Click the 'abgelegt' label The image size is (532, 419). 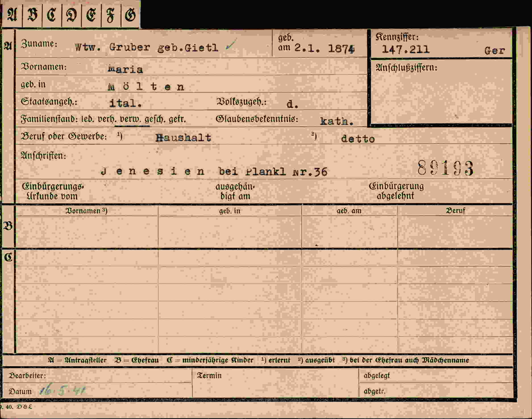376,376
